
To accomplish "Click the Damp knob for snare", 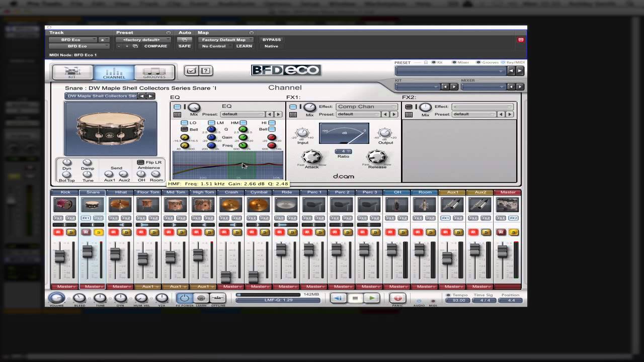I will click(x=87, y=162).
